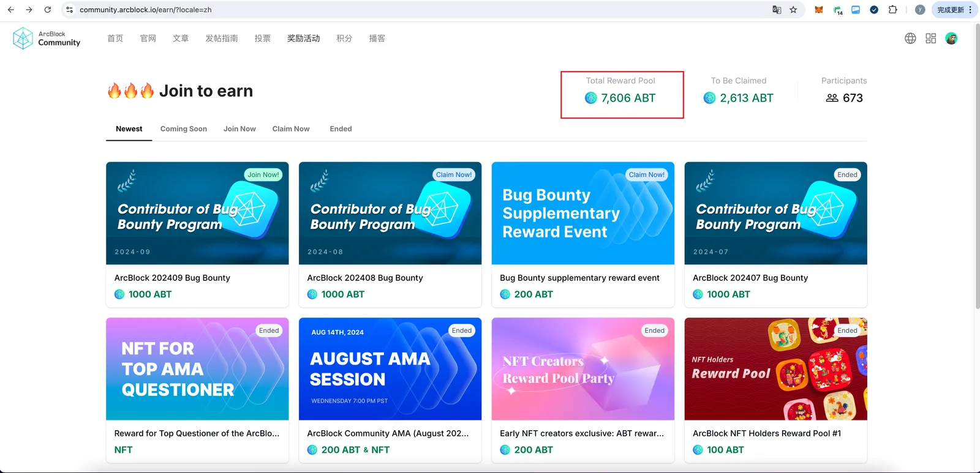Open Early NFT creators exclusive title
This screenshot has height=473, width=980.
tap(582, 433)
